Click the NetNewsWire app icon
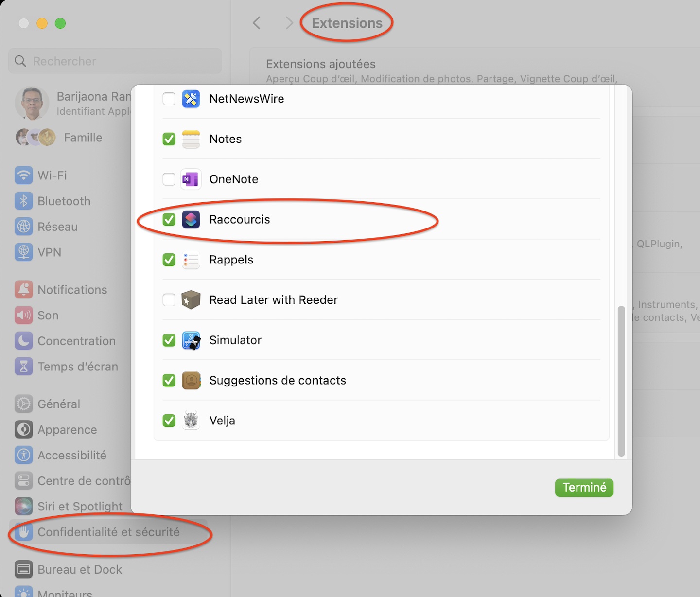The height and width of the screenshot is (597, 700). [x=191, y=99]
